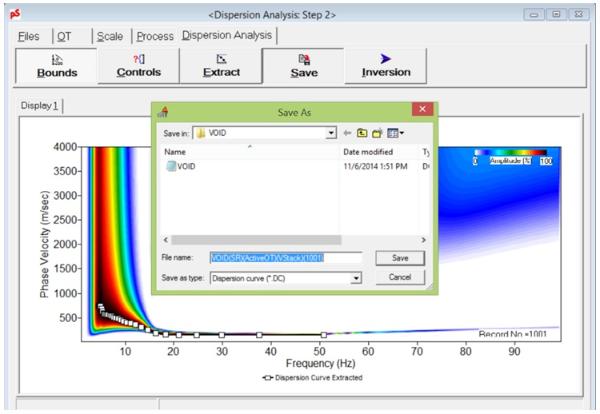Click Save button in Save As dialog
Image resolution: width=600 pixels, height=414 pixels.
pyautogui.click(x=399, y=258)
